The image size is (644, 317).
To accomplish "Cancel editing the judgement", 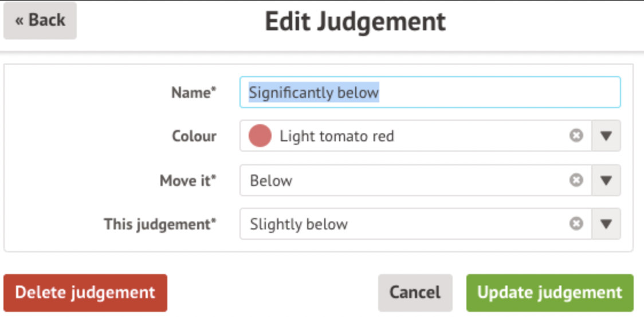I will coord(415,292).
